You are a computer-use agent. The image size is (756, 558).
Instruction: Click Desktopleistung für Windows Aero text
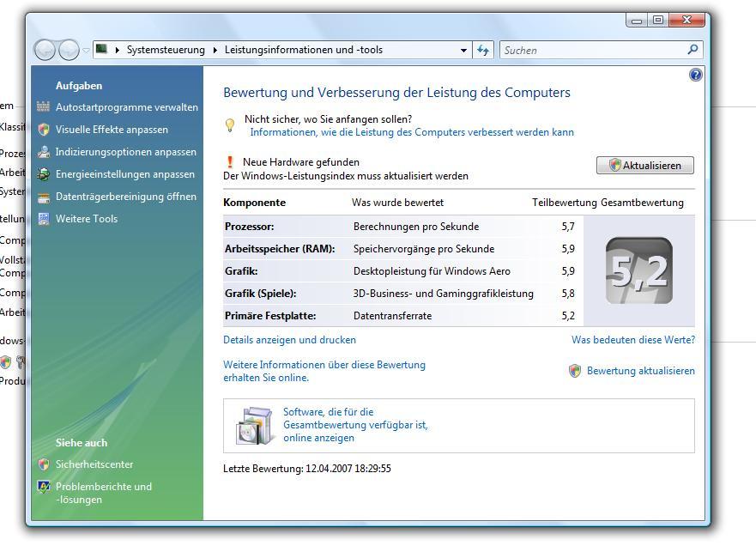(x=432, y=271)
